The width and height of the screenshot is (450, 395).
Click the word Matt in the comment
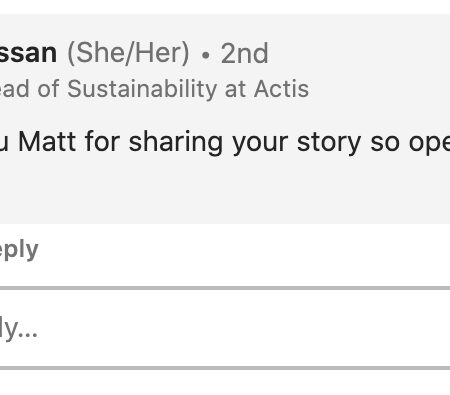click(x=47, y=142)
